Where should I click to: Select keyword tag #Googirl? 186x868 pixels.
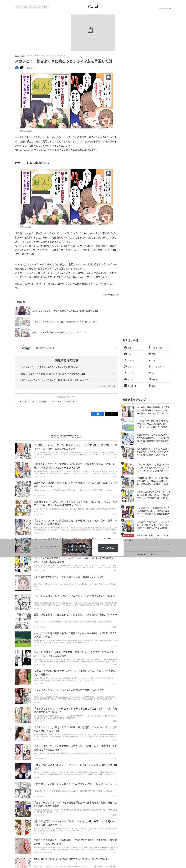(x=43, y=401)
